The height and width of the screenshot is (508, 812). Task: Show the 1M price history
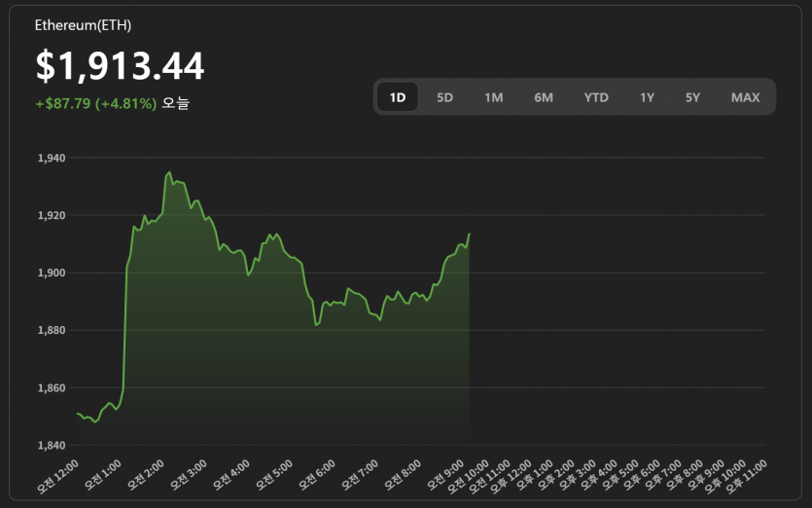(494, 97)
